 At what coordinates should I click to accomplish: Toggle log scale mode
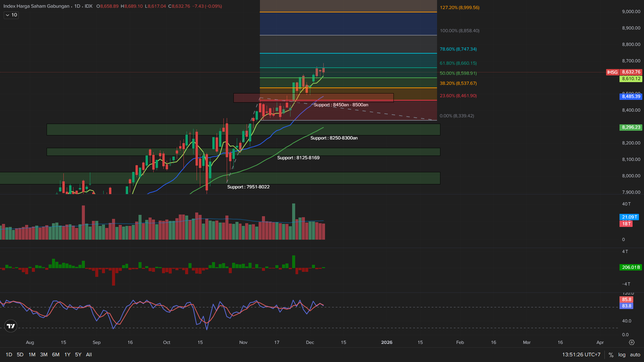pos(622,355)
